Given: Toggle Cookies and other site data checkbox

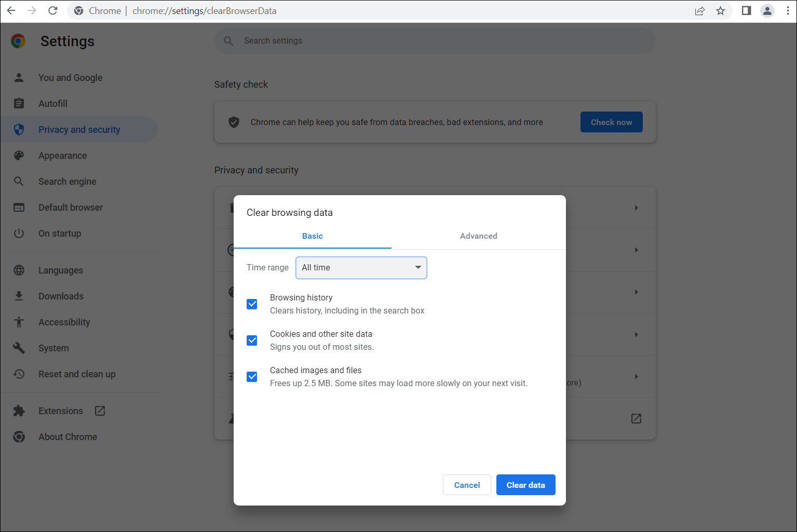Looking at the screenshot, I should [x=252, y=340].
